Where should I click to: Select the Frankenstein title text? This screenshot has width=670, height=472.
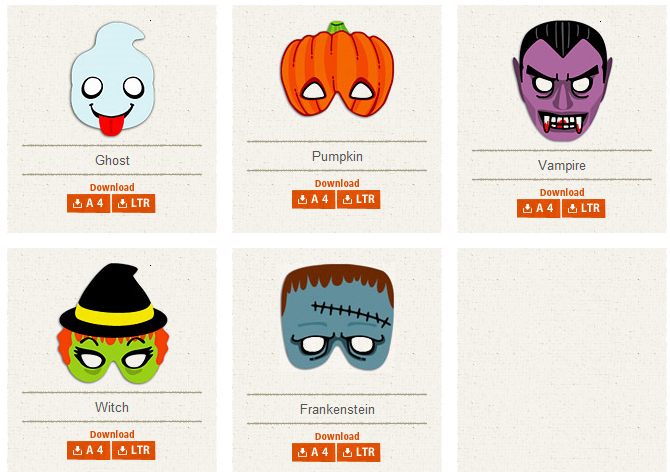337,410
